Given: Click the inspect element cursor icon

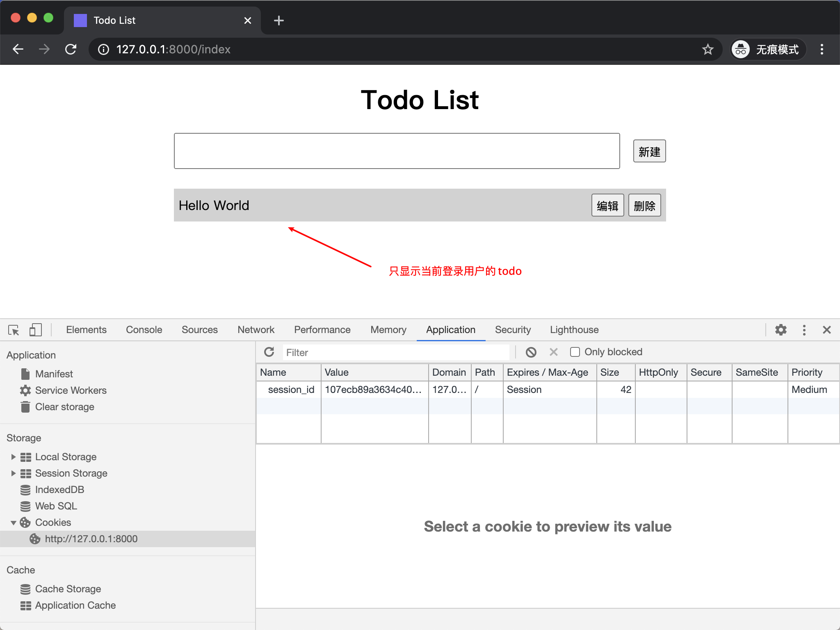Looking at the screenshot, I should (x=13, y=329).
